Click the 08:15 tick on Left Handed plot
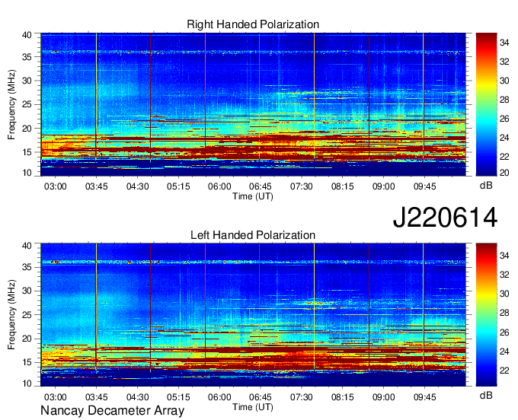The width and height of the screenshot is (518, 420). [343, 397]
